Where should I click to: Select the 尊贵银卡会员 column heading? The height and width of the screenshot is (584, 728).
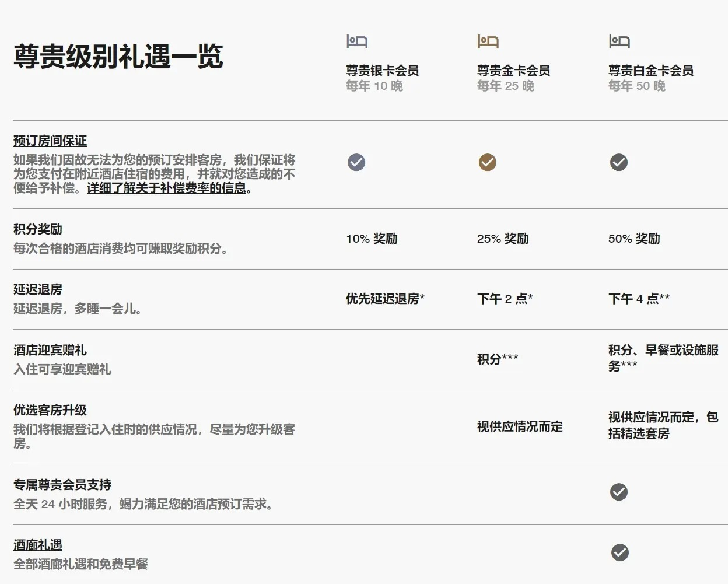click(x=382, y=71)
